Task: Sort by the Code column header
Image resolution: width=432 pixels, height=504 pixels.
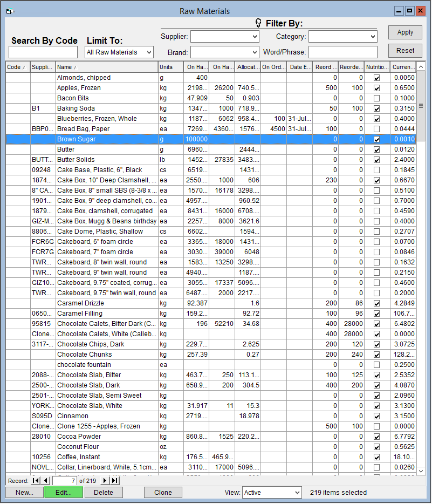Action: [x=18, y=67]
